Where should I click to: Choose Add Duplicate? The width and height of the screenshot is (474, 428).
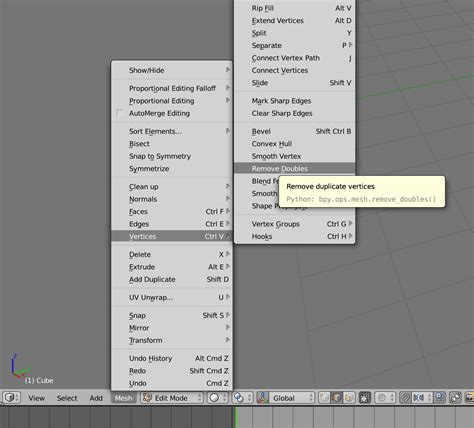(172, 279)
